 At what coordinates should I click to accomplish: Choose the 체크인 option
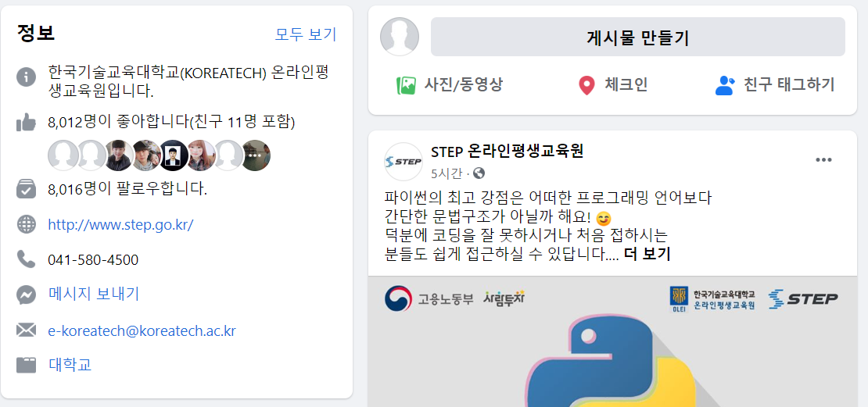coord(612,85)
